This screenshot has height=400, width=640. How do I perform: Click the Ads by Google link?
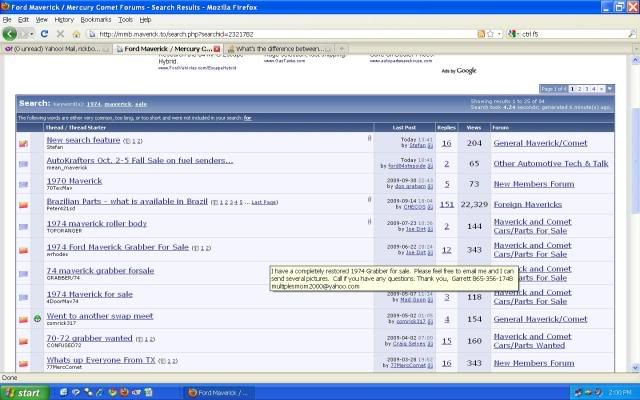(459, 71)
